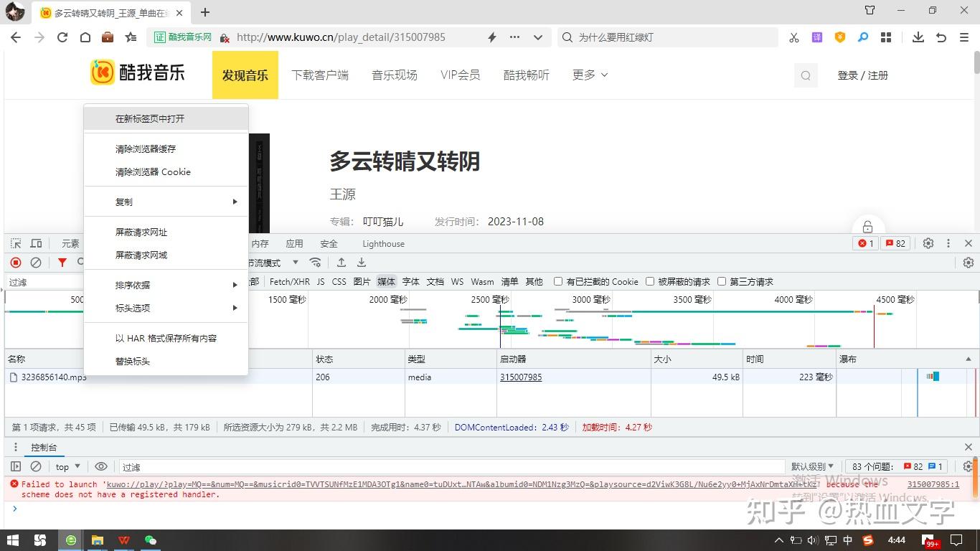Toggle the red network filter funnel icon
The width and height of the screenshot is (980, 551).
[x=62, y=263]
